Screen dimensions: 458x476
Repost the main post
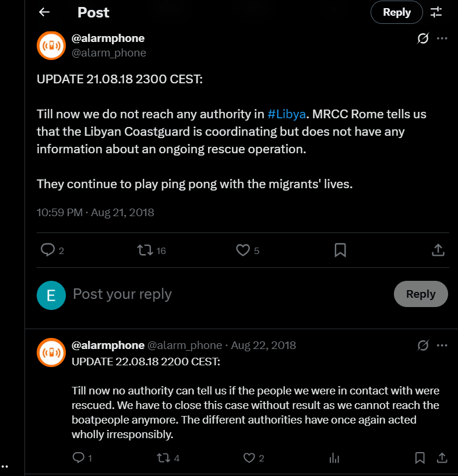(x=145, y=250)
